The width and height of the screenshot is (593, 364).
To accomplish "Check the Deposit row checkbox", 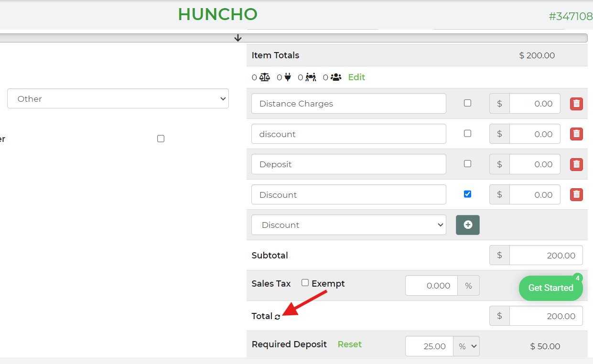I will (x=467, y=163).
